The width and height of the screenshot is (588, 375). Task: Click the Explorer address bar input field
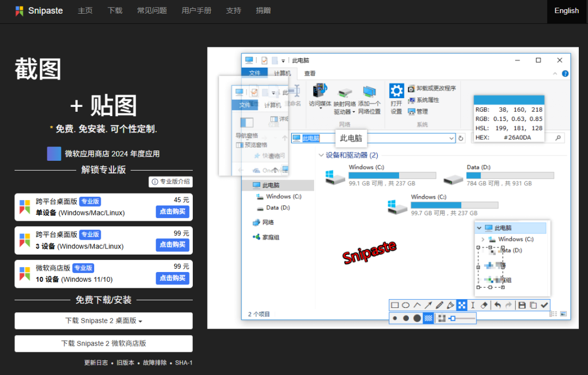(x=373, y=138)
